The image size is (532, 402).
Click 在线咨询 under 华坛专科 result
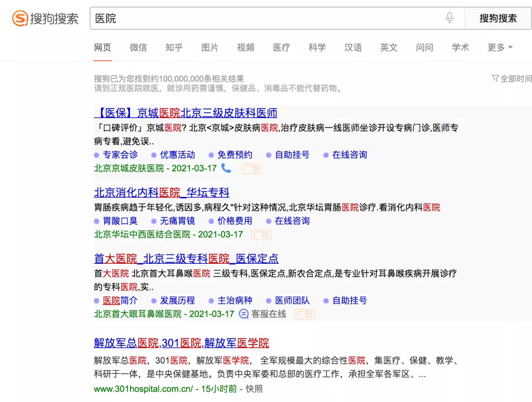pos(292,220)
